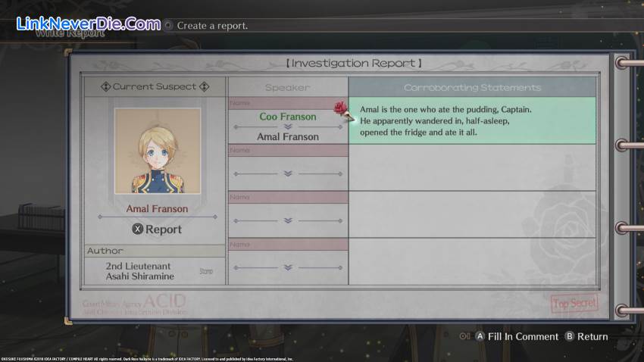
Task: Click the Investigation Report title
Action: pyautogui.click(x=354, y=63)
